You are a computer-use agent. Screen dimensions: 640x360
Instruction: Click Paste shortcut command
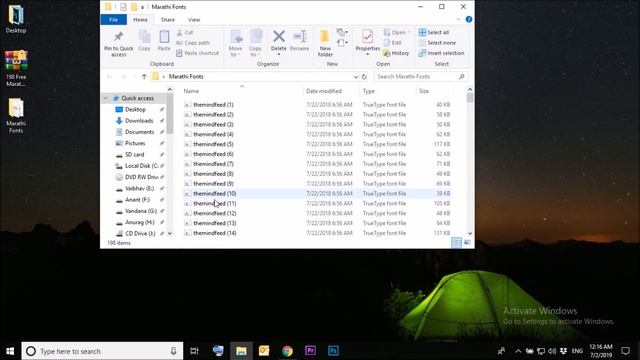[198, 53]
